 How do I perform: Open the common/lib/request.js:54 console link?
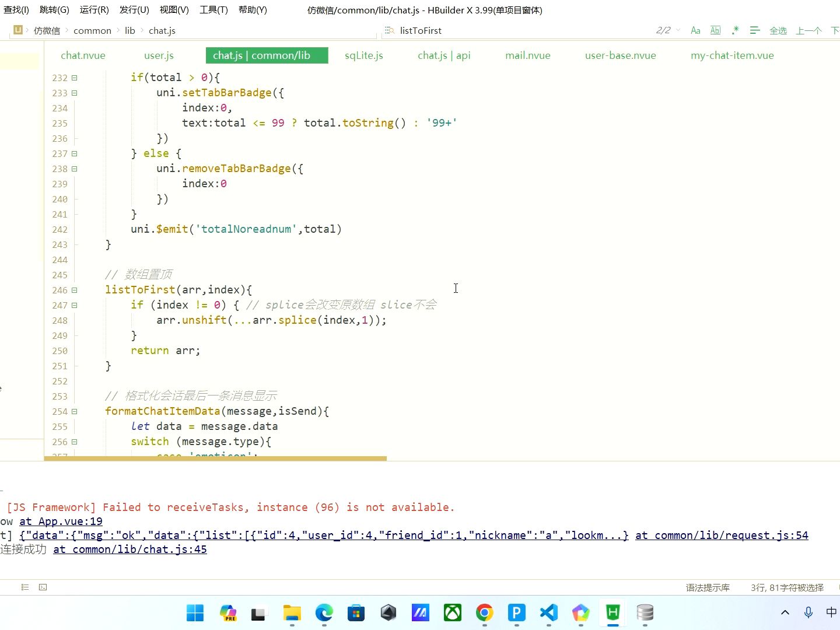click(x=722, y=535)
